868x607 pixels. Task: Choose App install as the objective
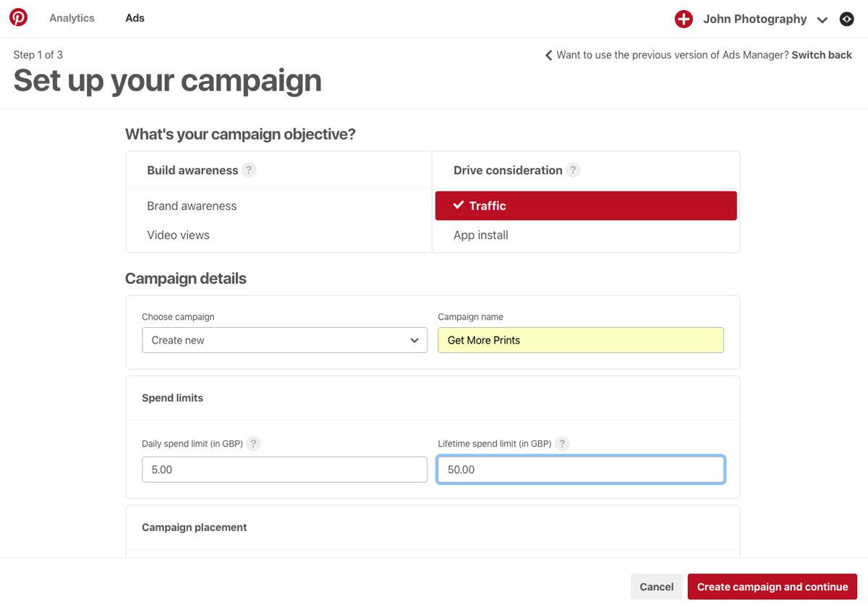481,234
